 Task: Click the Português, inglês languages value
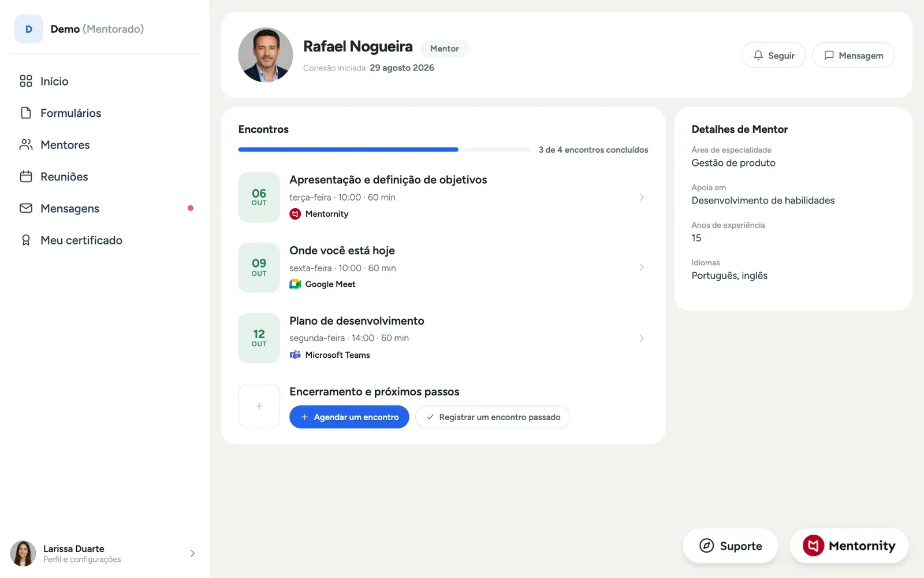tap(729, 276)
